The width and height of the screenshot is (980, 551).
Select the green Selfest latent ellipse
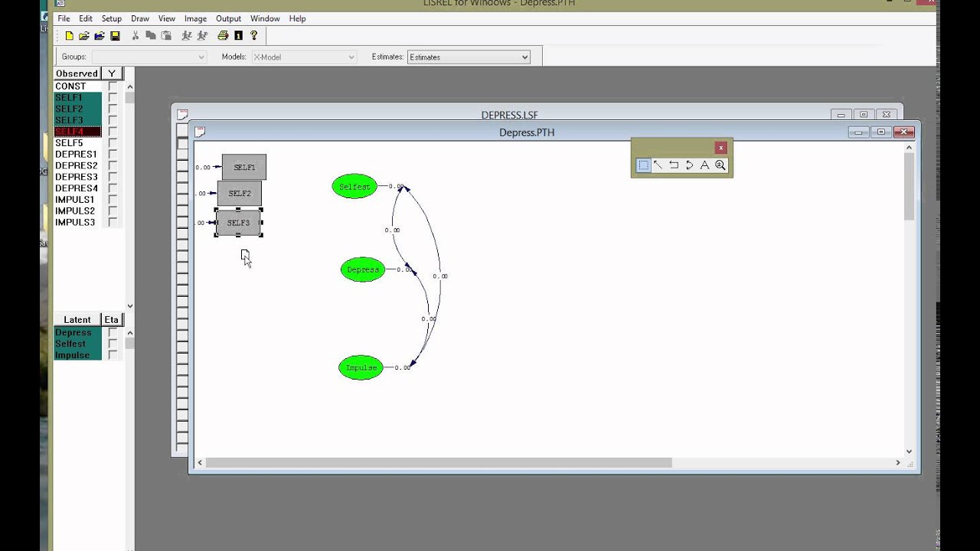[354, 187]
